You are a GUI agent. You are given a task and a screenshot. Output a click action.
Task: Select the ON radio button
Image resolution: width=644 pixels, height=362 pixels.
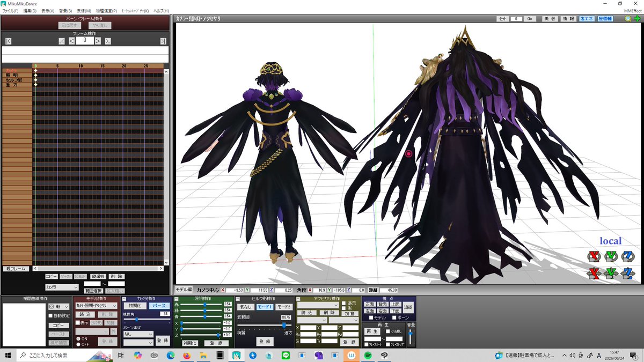click(x=77, y=338)
